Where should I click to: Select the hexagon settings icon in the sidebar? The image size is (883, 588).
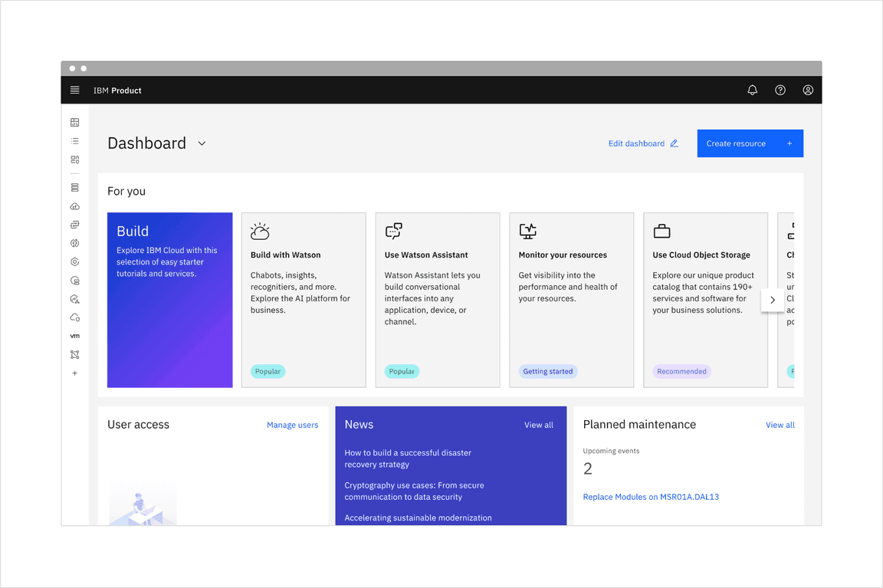coord(74,261)
